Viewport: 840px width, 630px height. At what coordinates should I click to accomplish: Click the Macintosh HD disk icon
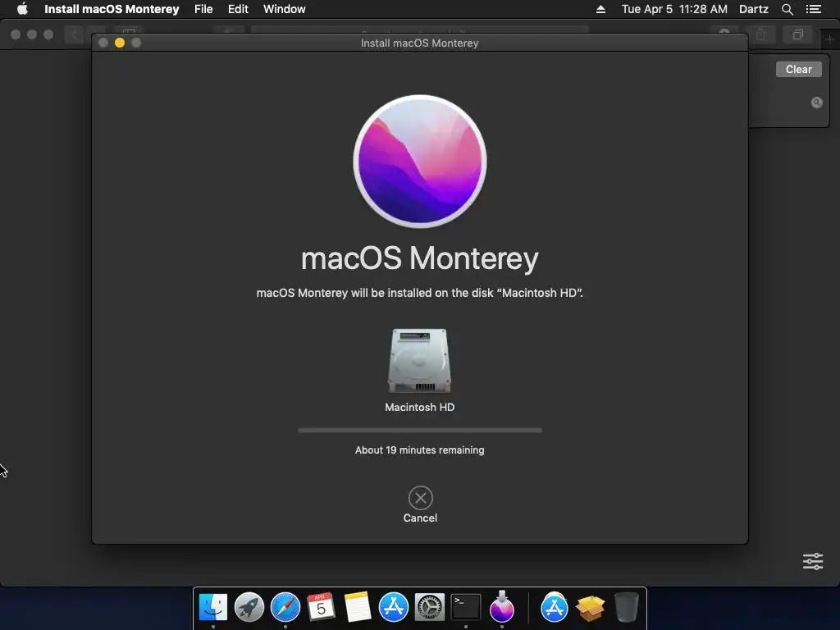tap(419, 361)
